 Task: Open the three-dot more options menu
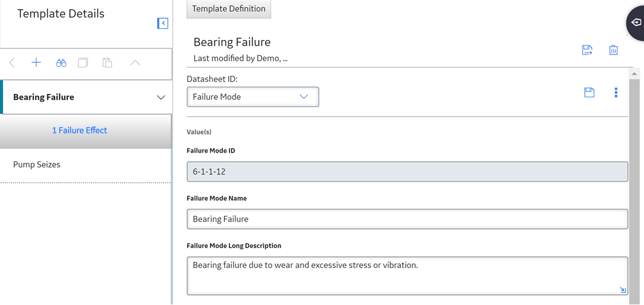616,93
